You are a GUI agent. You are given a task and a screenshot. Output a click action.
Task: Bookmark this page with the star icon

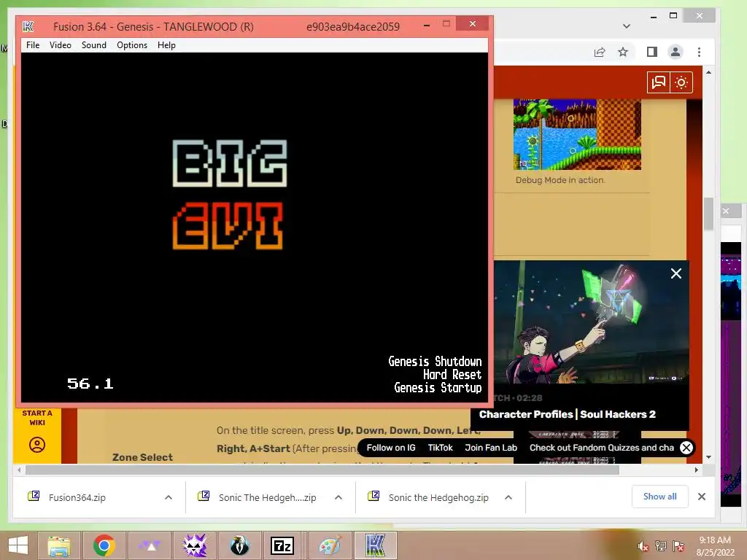[623, 52]
